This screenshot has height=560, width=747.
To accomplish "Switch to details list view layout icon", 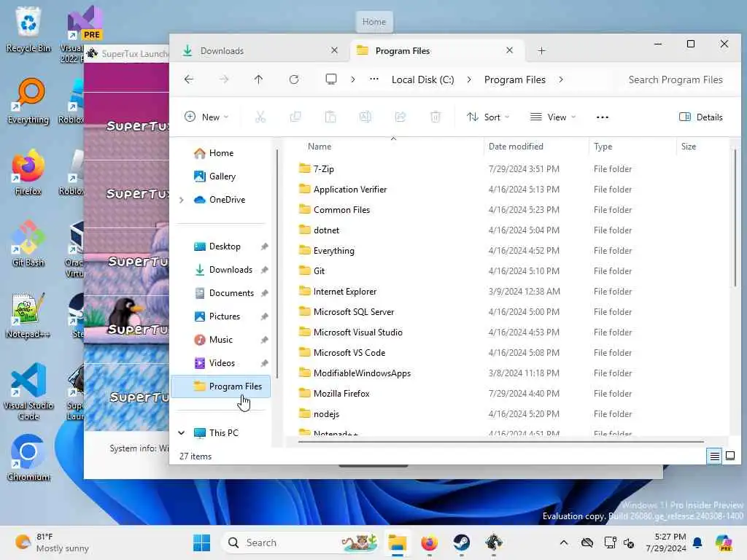I will [x=714, y=456].
